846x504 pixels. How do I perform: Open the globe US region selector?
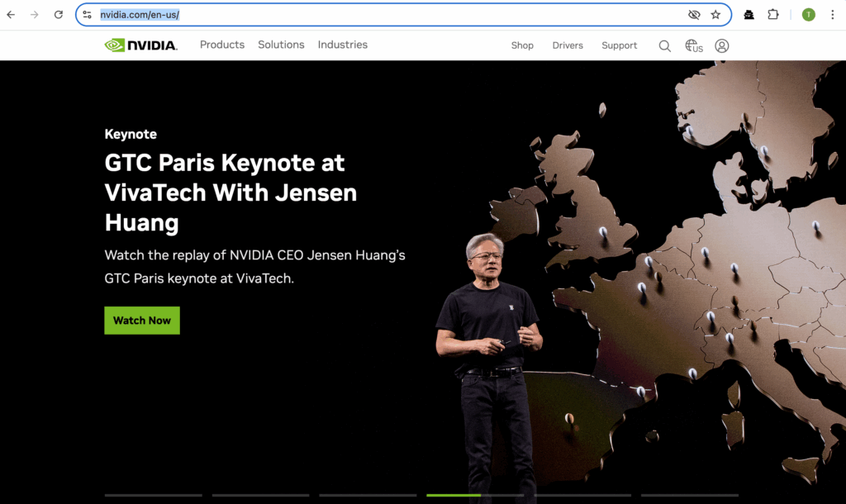[x=694, y=46]
